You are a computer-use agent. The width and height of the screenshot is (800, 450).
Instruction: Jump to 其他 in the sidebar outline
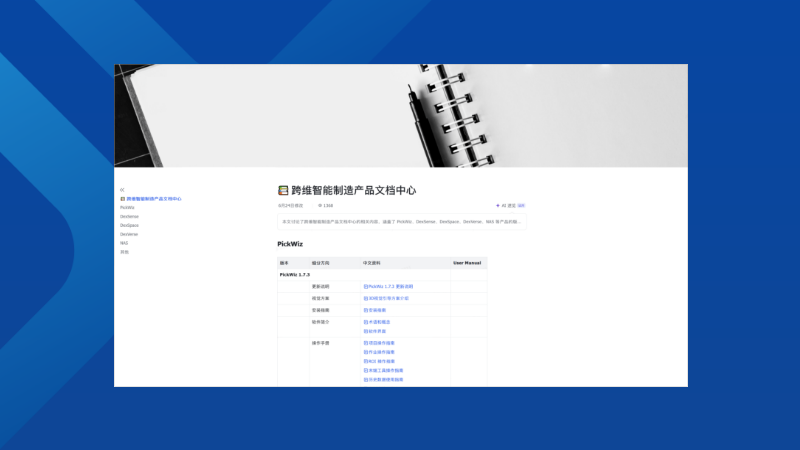[x=124, y=252]
